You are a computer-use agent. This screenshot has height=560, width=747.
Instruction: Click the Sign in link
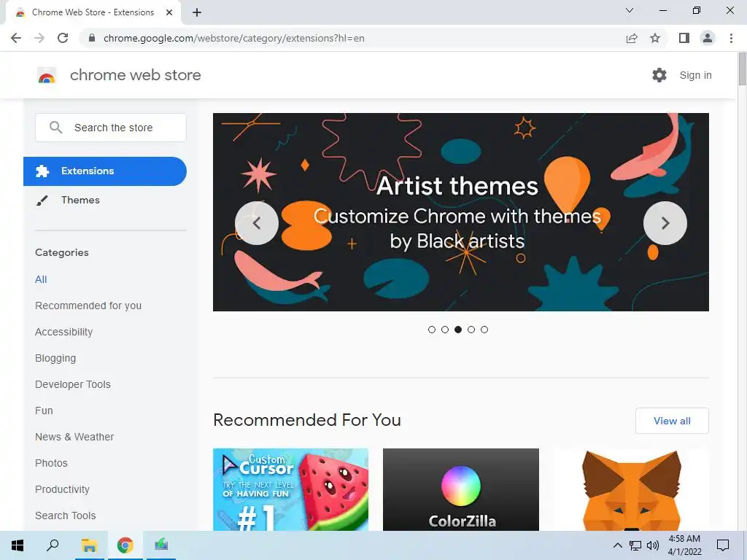coord(695,75)
